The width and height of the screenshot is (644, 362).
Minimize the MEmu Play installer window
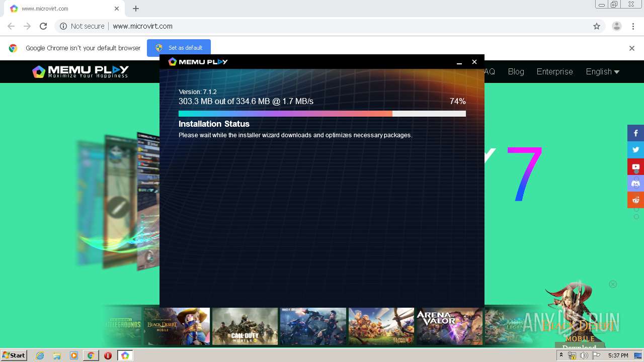pos(459,62)
